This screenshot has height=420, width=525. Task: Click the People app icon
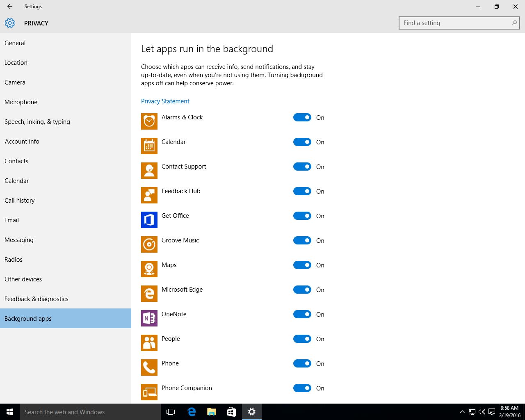[149, 343]
